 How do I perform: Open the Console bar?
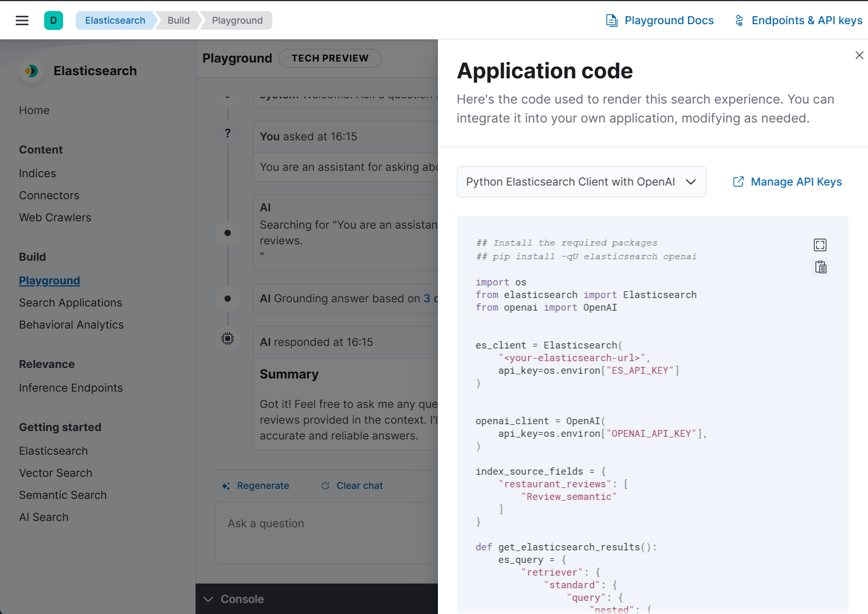(316, 599)
